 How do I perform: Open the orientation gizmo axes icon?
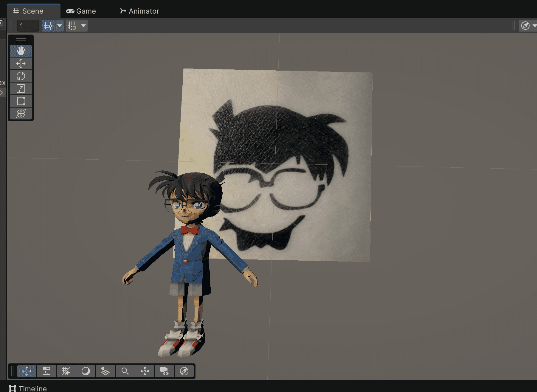coord(145,371)
